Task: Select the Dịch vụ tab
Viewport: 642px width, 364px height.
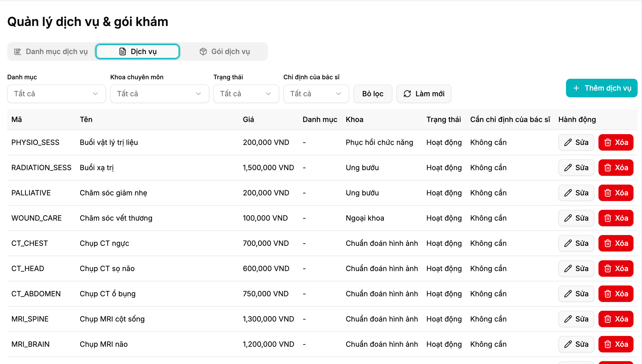Action: [x=138, y=51]
